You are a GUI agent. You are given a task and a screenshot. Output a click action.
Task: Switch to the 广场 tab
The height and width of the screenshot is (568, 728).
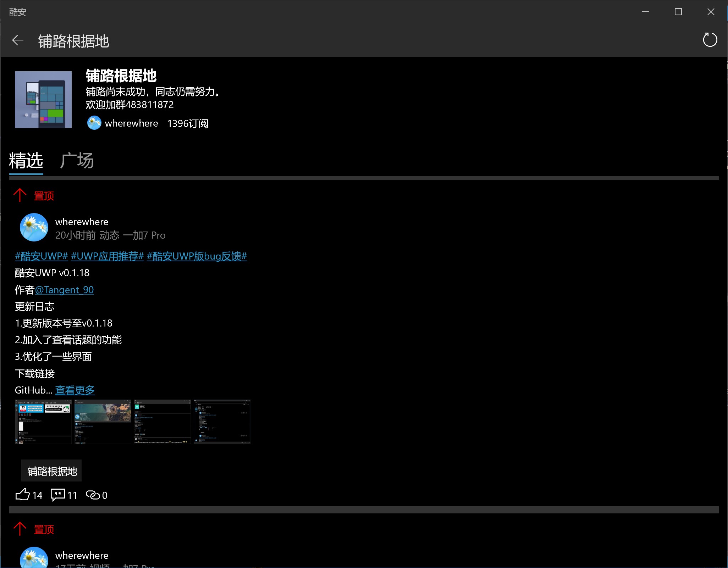(77, 161)
